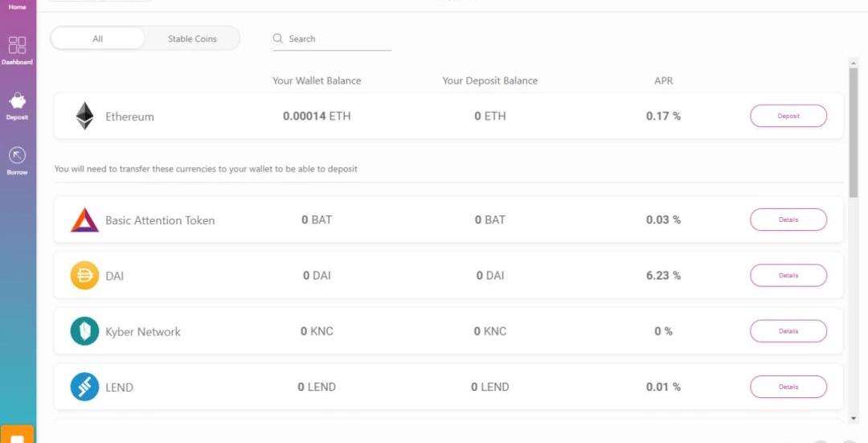Viewport: 868px width, 443px height.
Task: Click the orange icon at sidebar bottom
Action: [18, 435]
